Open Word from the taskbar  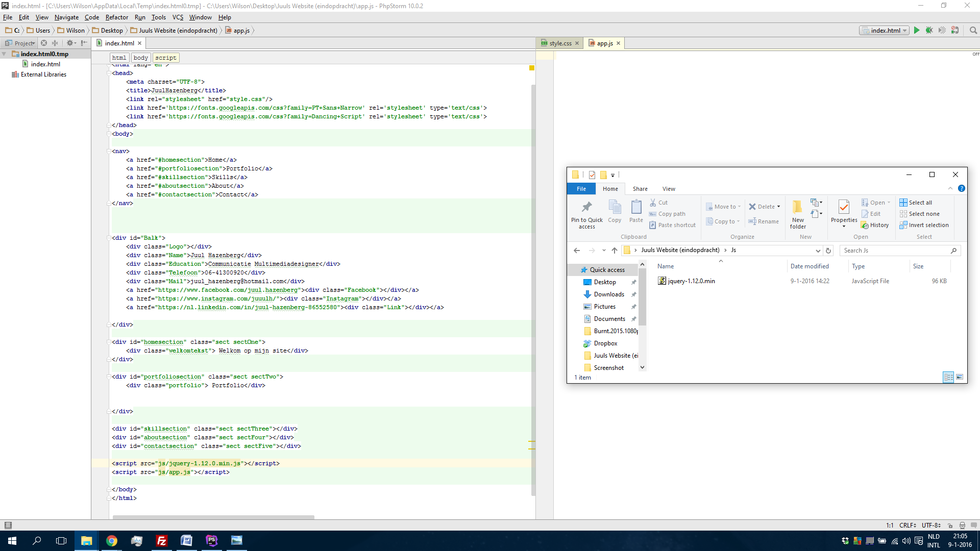pos(186,541)
